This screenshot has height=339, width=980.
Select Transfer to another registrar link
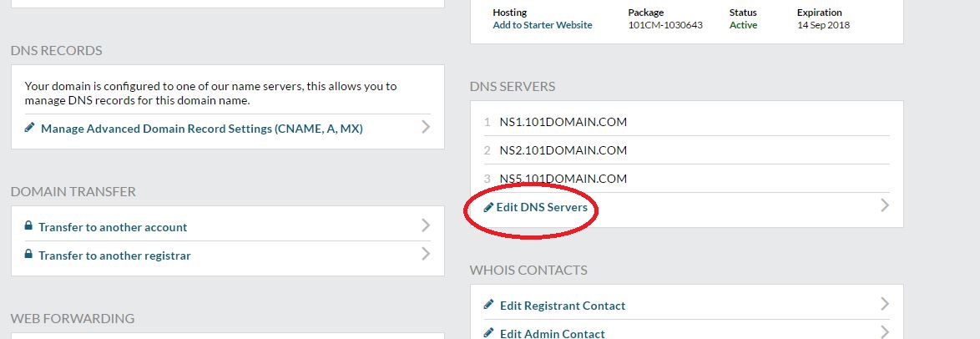click(x=115, y=256)
